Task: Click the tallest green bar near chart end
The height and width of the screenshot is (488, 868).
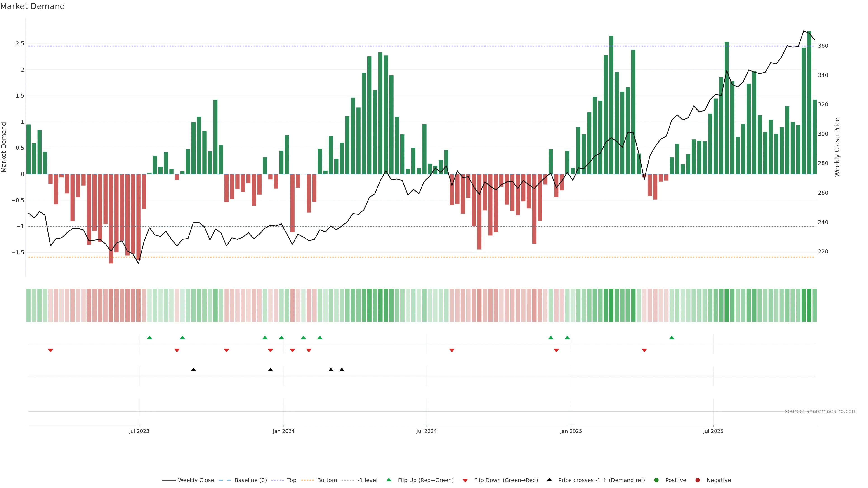Action: [809, 101]
